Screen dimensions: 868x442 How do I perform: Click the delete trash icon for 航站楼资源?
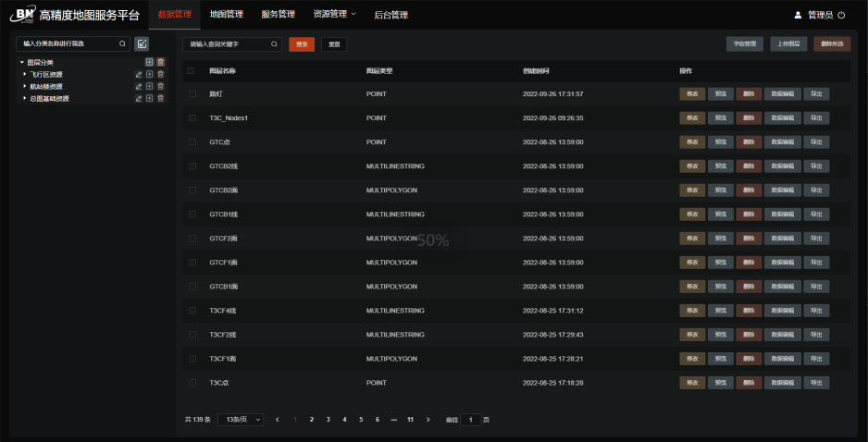coord(160,86)
